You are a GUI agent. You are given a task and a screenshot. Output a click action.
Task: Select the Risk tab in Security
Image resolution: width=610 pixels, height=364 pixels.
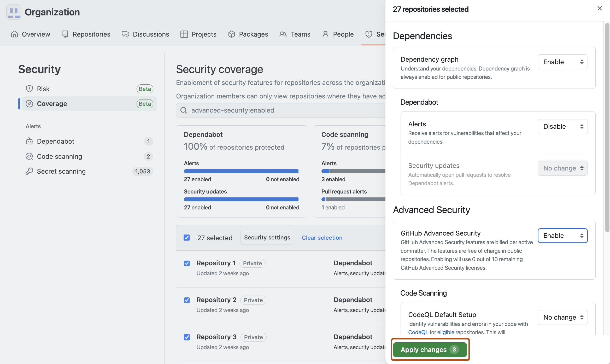(43, 89)
